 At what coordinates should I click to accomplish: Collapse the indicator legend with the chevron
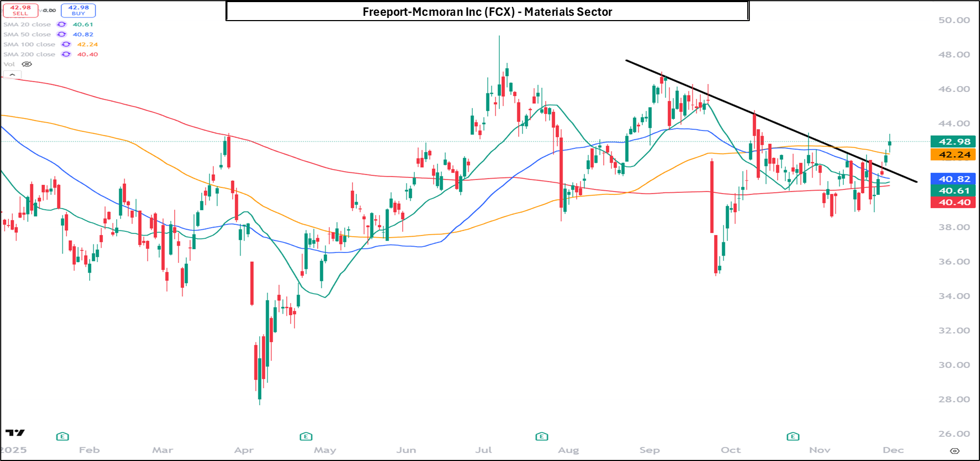point(12,75)
